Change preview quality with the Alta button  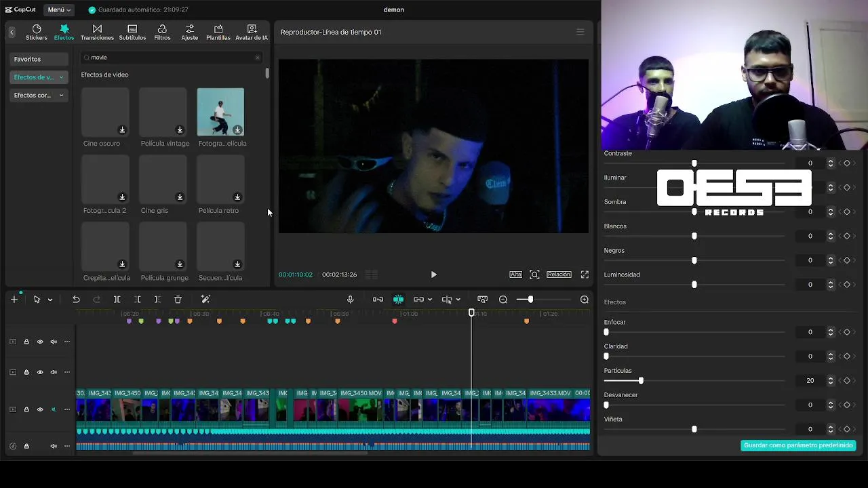click(516, 274)
